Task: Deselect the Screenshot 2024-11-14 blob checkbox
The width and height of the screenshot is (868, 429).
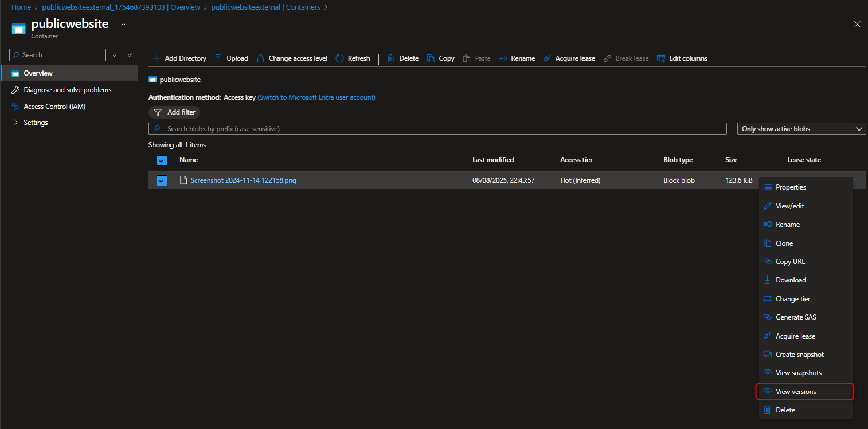Action: (162, 180)
